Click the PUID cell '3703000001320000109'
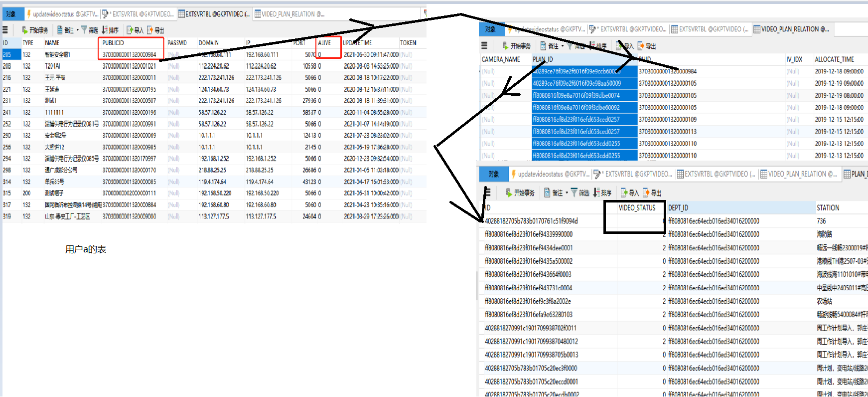The image size is (868, 397). click(668, 120)
